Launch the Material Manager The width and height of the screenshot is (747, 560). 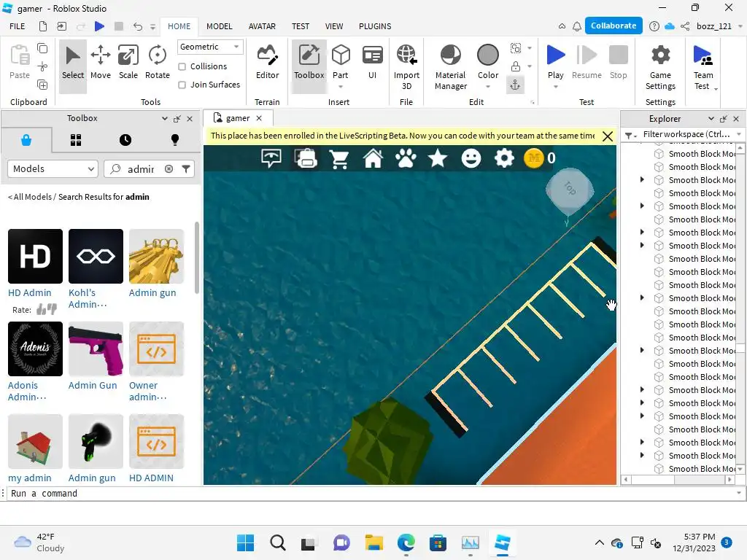point(451,67)
